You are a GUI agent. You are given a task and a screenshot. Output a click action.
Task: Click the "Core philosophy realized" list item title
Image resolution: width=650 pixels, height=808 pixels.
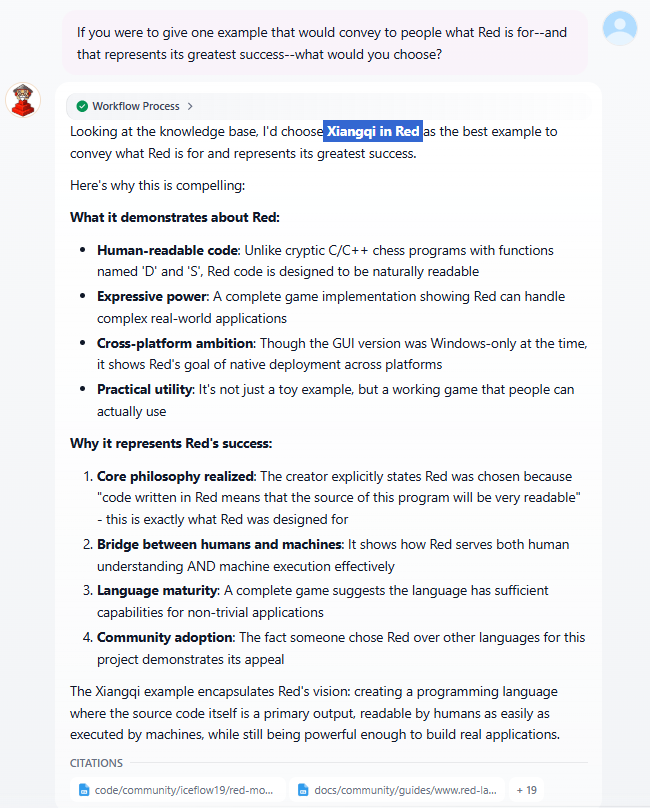point(175,476)
